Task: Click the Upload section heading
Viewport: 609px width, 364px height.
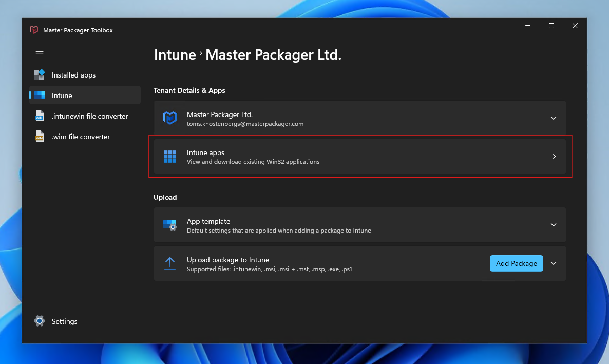Action: [165, 197]
